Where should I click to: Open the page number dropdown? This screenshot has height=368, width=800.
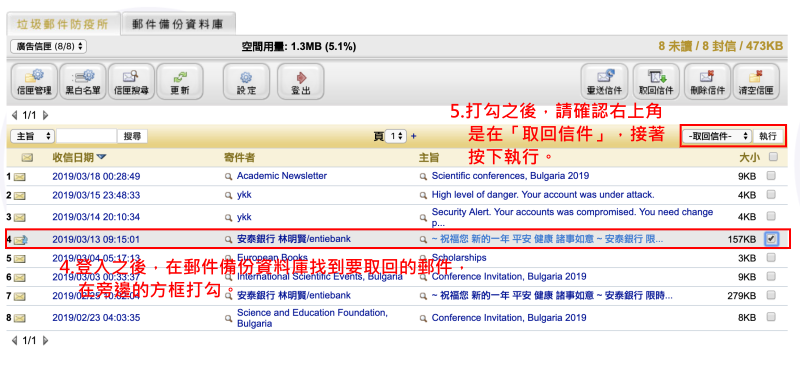[396, 136]
